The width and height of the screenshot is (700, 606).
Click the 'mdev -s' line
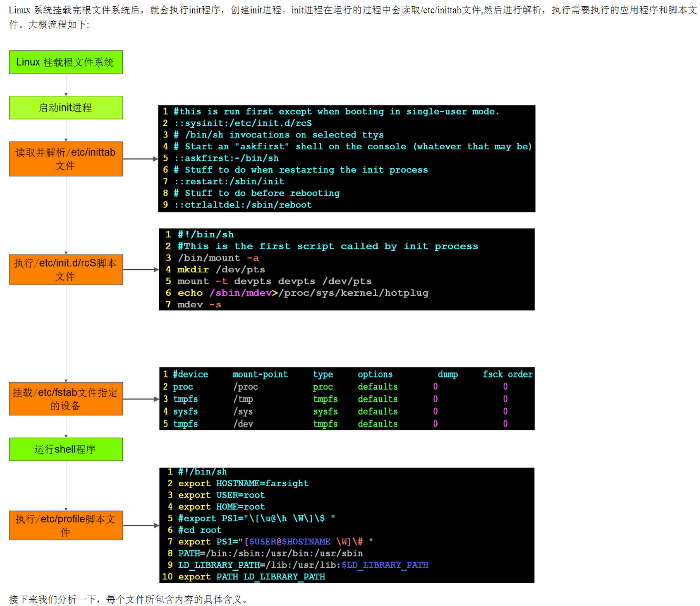click(199, 305)
